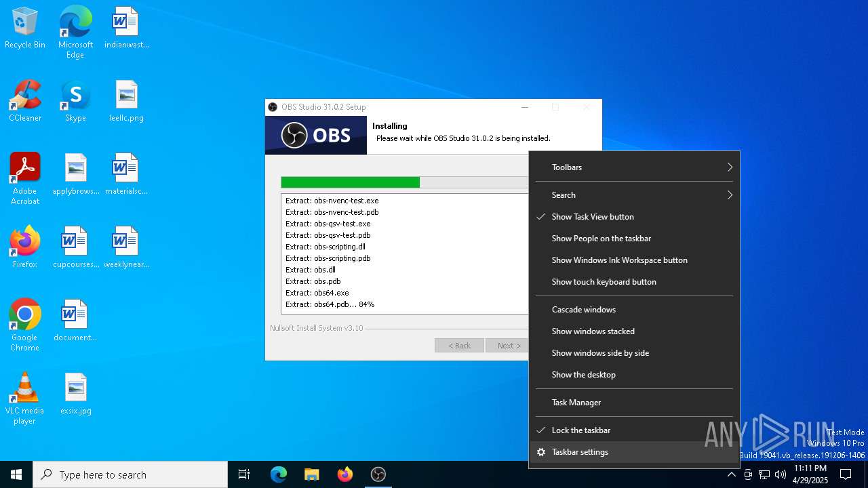868x488 pixels.
Task: Select the cupcourses Word document icon
Action: click(x=75, y=248)
